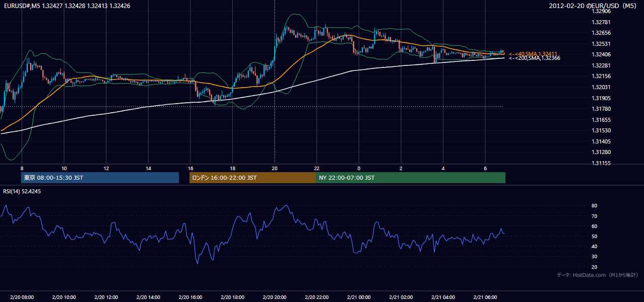Click the 1.31530 price axis label

tap(601, 130)
